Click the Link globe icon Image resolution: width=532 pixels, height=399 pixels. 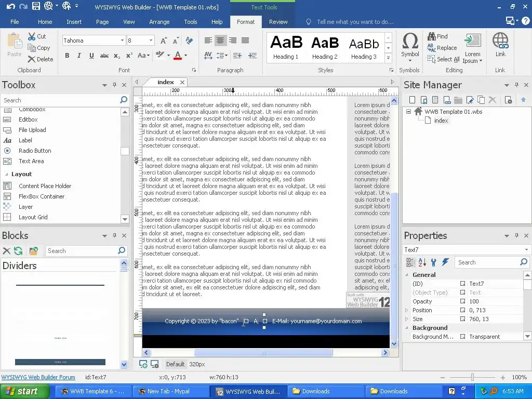[500, 41]
